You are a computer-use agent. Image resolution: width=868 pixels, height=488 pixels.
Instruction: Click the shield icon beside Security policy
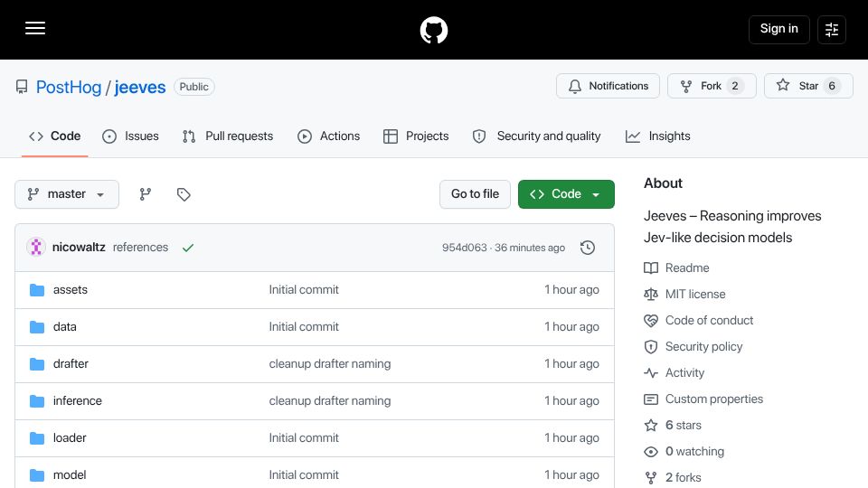[651, 347]
